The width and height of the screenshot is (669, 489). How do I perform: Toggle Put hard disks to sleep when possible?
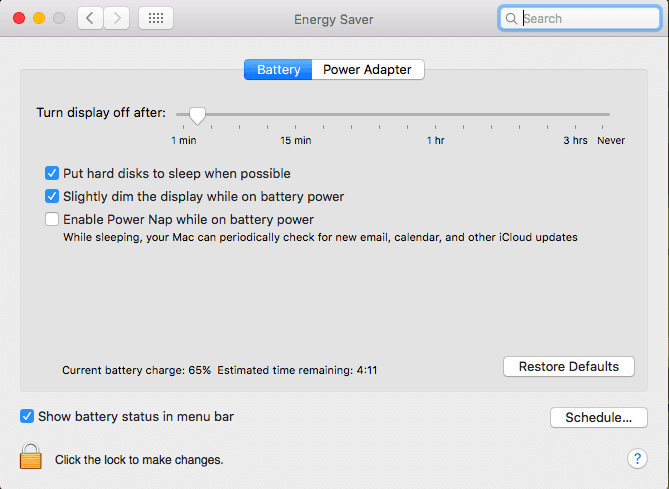coord(52,173)
